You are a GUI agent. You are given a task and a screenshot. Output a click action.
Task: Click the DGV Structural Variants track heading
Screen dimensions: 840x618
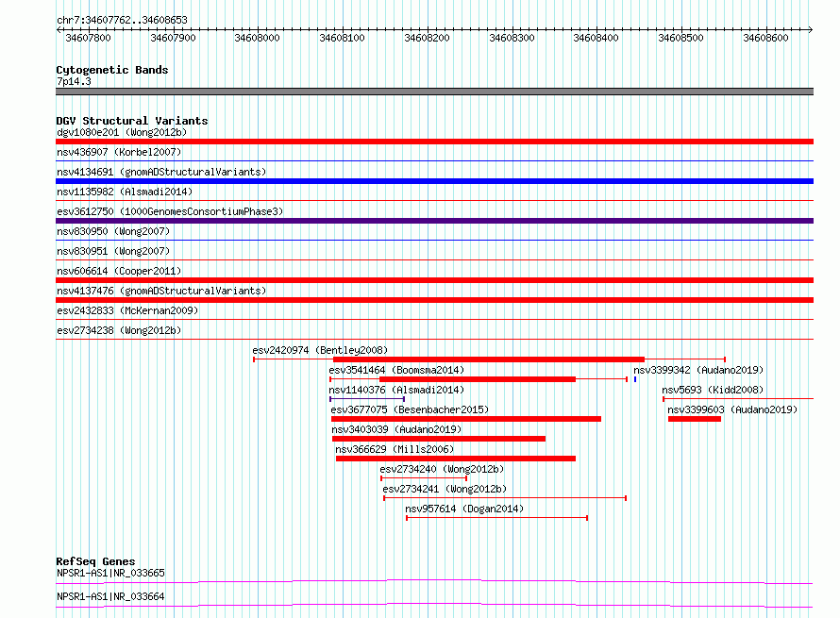tap(132, 121)
